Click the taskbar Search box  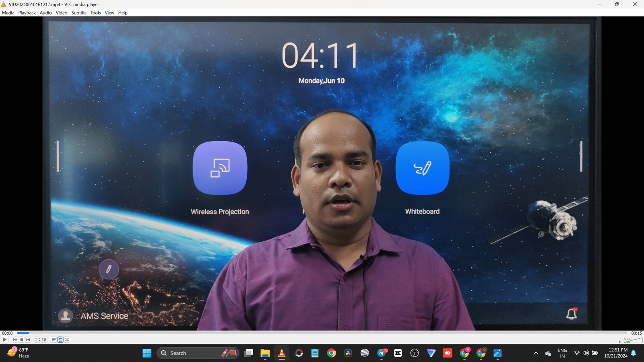pos(198,353)
